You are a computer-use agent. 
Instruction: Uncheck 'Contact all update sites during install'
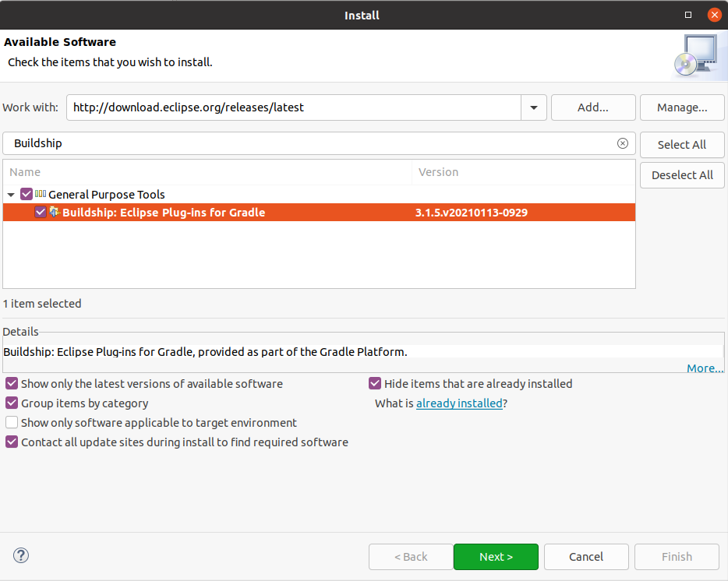[x=11, y=442]
